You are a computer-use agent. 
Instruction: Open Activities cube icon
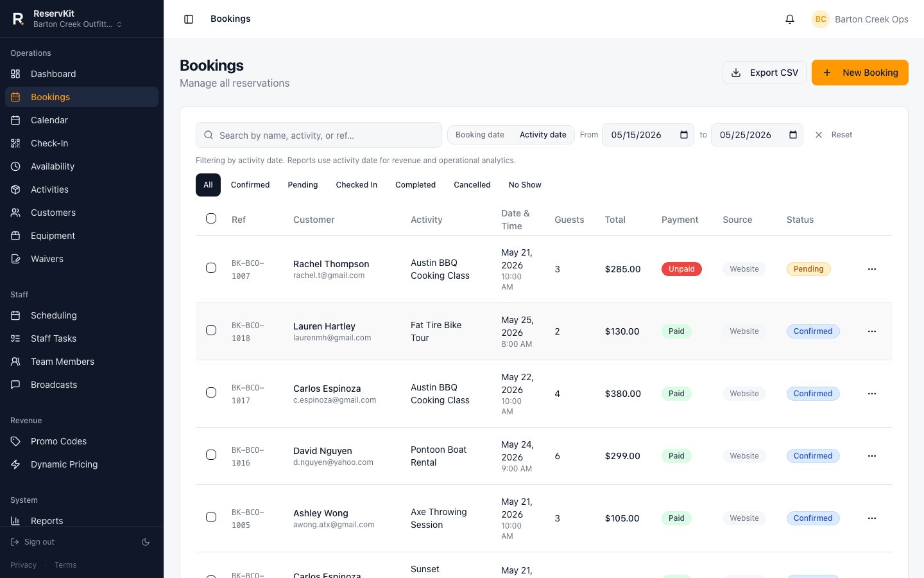coord(15,189)
